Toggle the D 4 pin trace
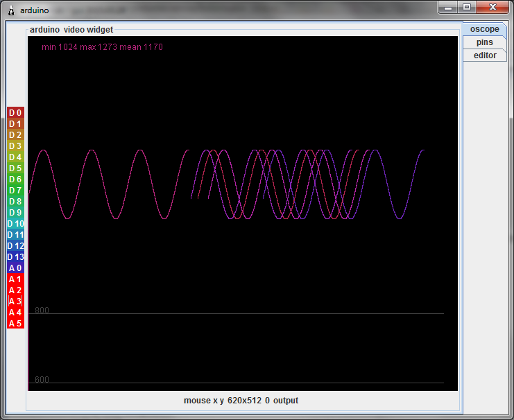 coord(15,157)
